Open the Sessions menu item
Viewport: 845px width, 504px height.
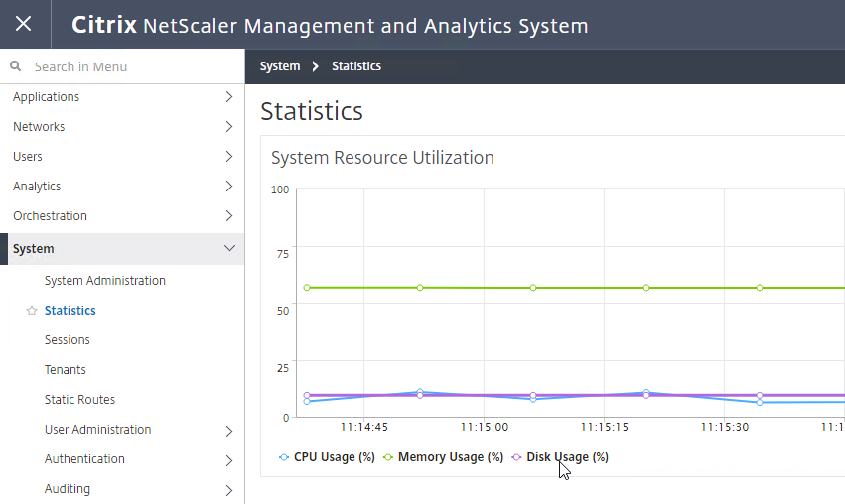tap(67, 339)
